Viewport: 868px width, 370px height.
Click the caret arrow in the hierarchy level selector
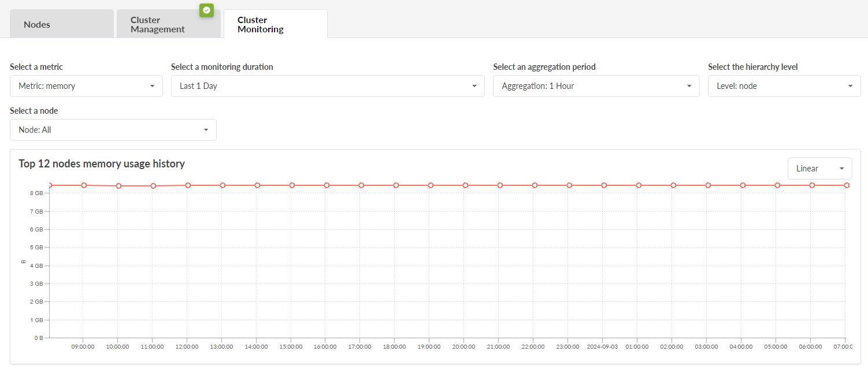pyautogui.click(x=850, y=86)
